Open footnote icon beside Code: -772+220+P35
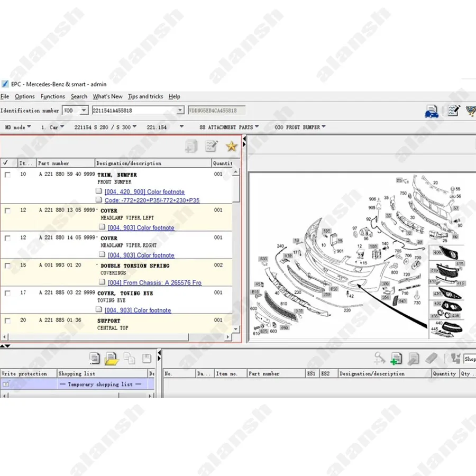476x476 pixels. coord(99,199)
